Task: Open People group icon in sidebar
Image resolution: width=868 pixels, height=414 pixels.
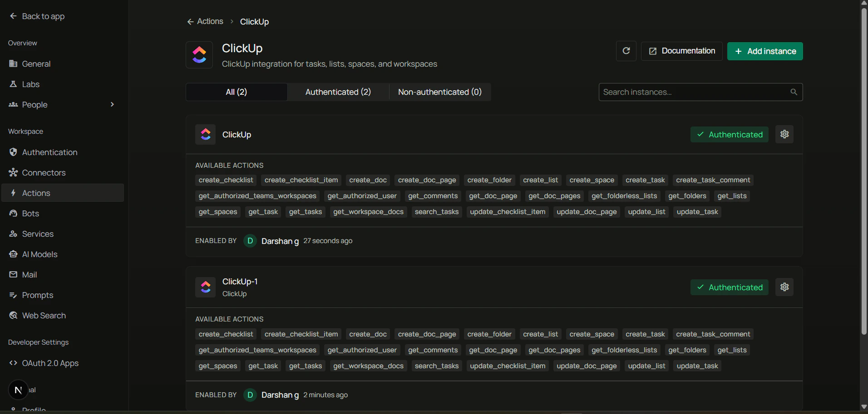Action: point(13,104)
